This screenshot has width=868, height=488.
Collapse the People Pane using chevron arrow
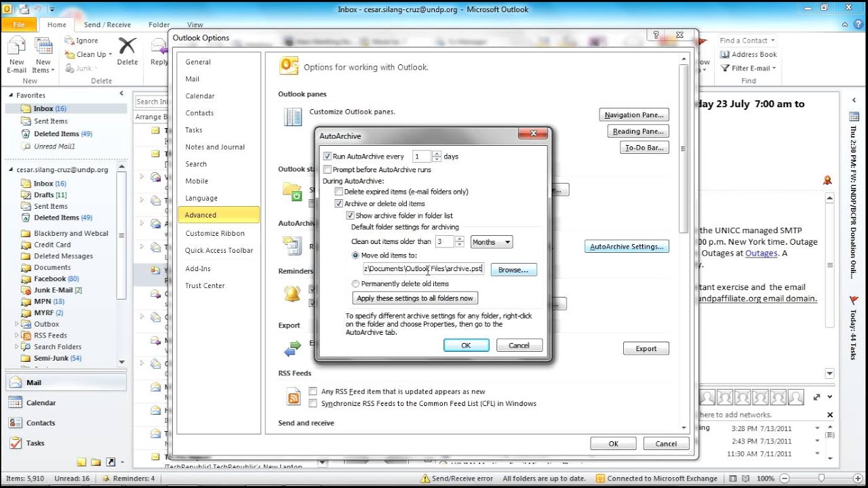click(829, 397)
